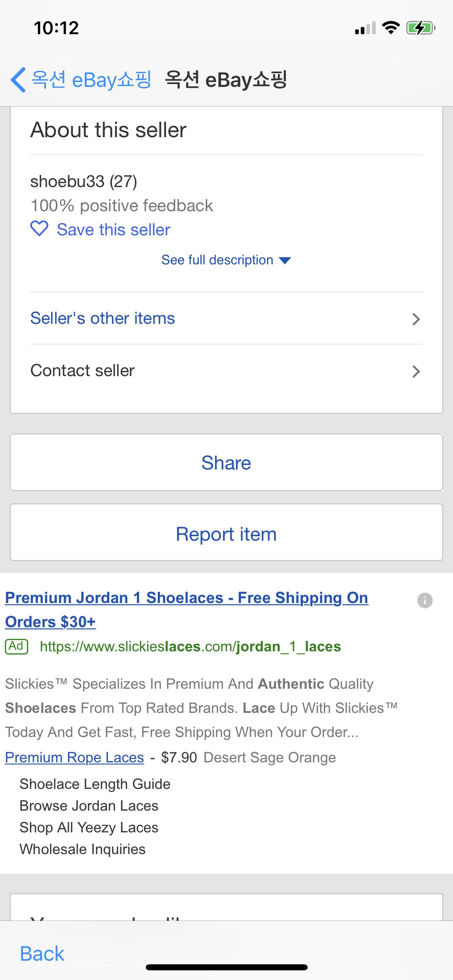Open Contact seller row chevron
This screenshot has height=980, width=453.
(416, 371)
